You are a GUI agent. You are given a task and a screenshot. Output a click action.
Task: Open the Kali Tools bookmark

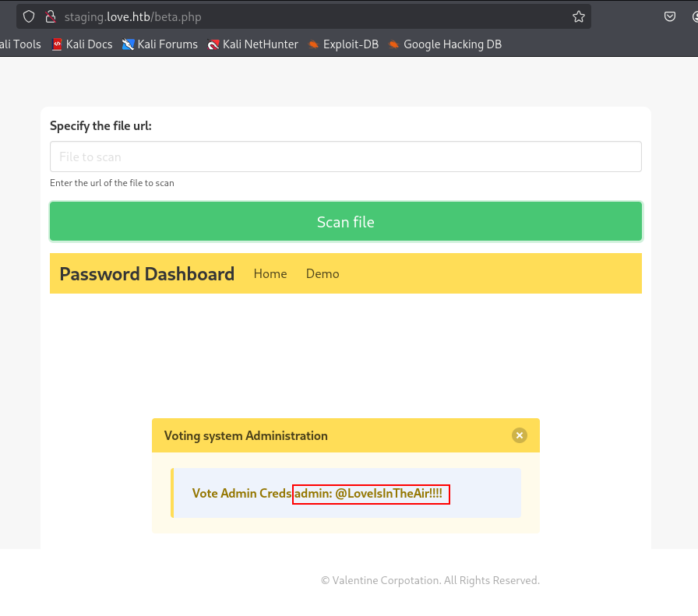point(20,44)
